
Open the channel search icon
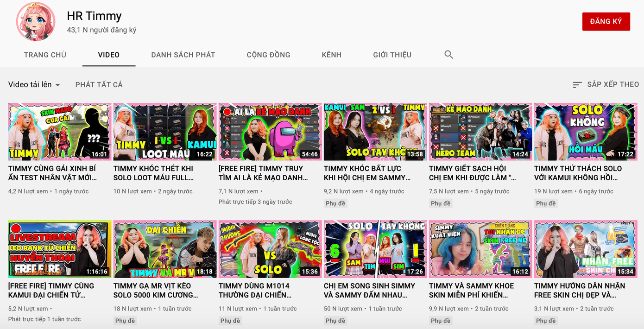click(448, 54)
